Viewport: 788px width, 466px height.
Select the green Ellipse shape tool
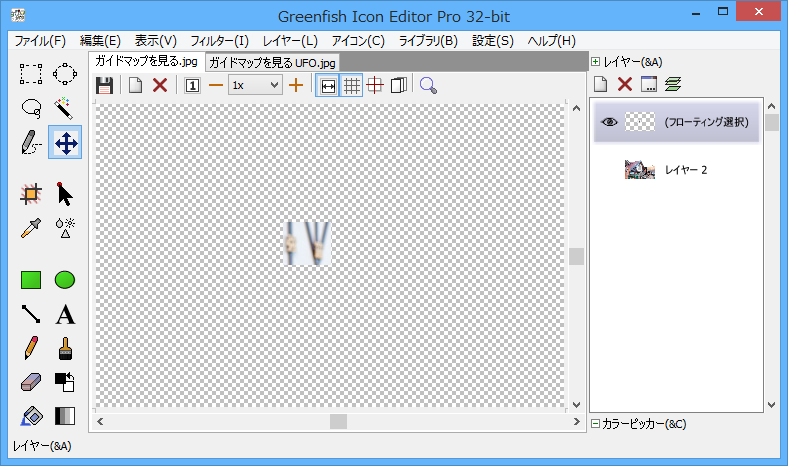(x=65, y=280)
